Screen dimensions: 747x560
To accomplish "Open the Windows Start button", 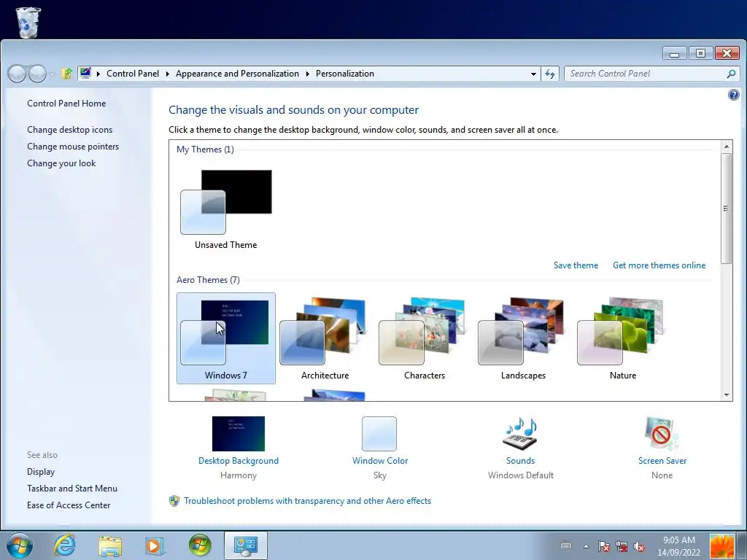I will coord(20,545).
